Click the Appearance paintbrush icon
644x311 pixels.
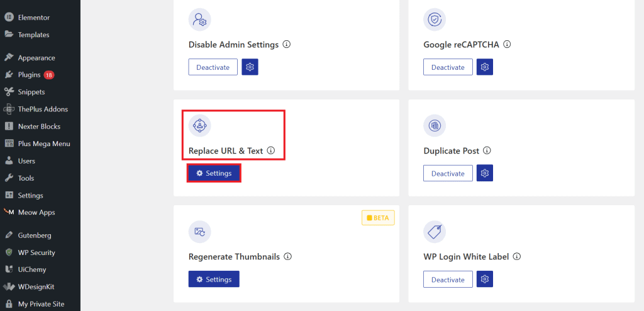[x=9, y=57]
